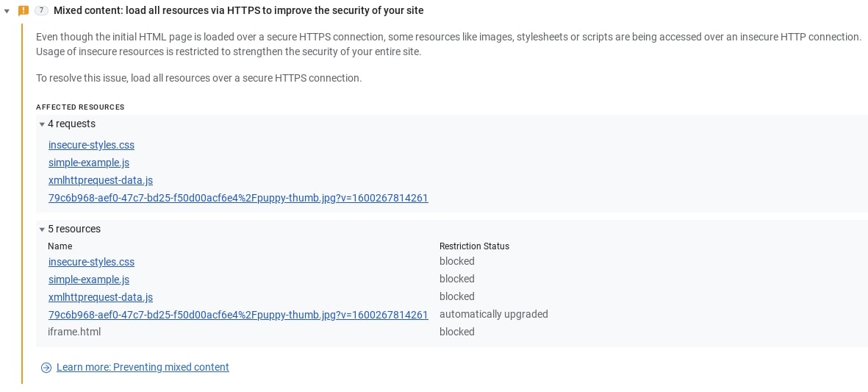The image size is (868, 392).
Task: Select the iframe.html resource row
Action: (x=74, y=332)
